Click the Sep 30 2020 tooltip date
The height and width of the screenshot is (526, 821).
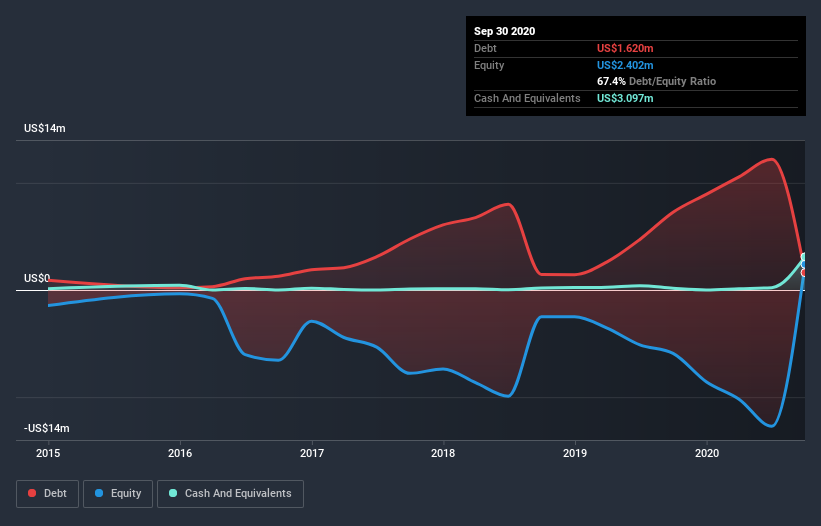[505, 31]
